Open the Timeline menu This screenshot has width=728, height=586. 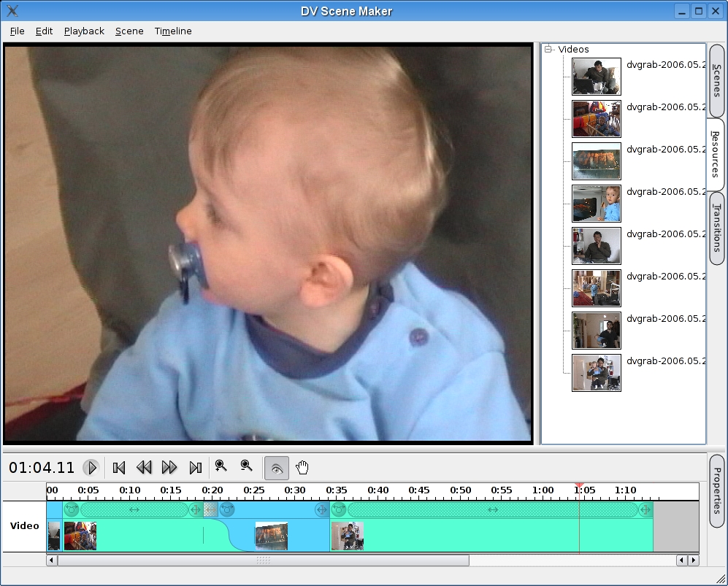pyautogui.click(x=173, y=31)
